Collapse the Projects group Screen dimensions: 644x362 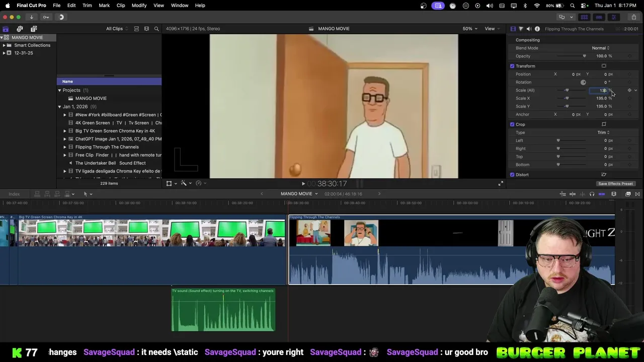pos(59,90)
